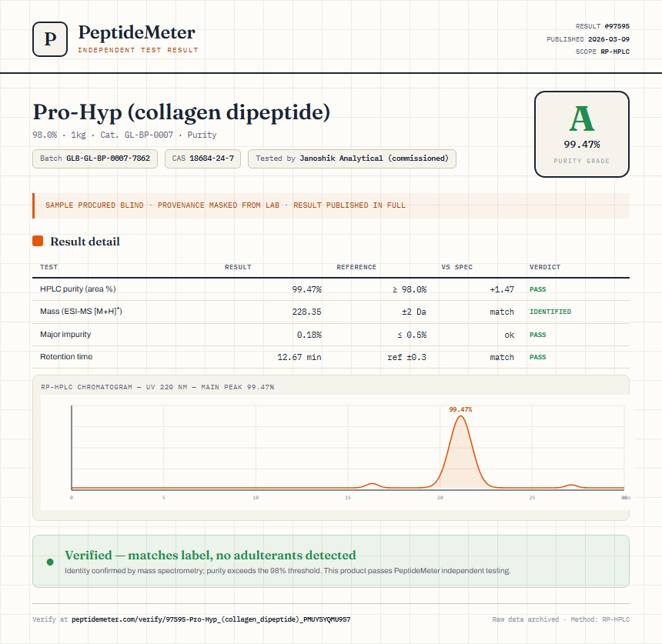Click the ref ±0.3 reference value
The image size is (662, 644).
406,358
